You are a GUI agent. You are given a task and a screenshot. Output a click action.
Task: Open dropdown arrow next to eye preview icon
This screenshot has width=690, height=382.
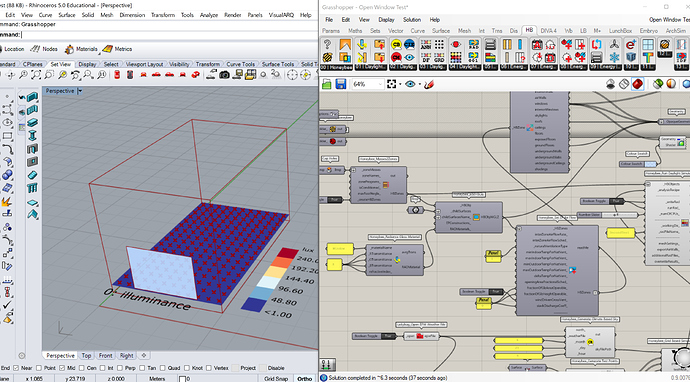419,84
